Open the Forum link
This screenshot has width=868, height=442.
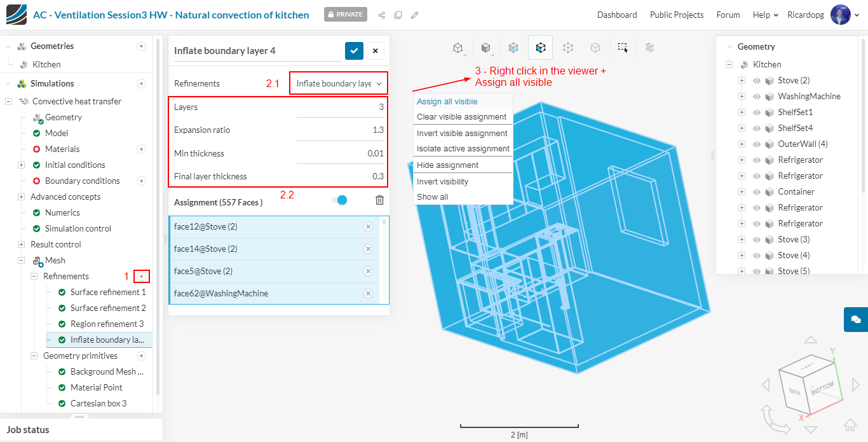click(728, 15)
